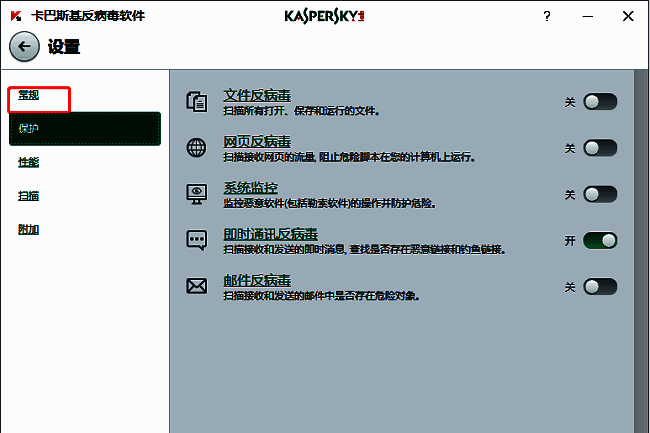The height and width of the screenshot is (433, 650).
Task: Open the 网页反病毒 settings link
Action: [257, 142]
